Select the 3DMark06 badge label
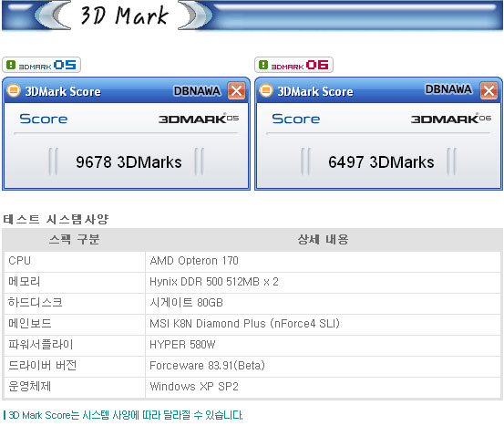This screenshot has height=426, width=504. pyautogui.click(x=293, y=65)
